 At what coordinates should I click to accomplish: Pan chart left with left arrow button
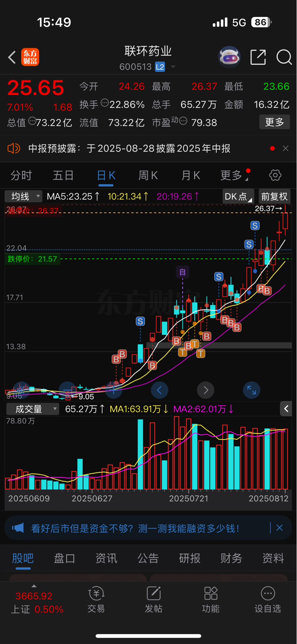click(160, 390)
